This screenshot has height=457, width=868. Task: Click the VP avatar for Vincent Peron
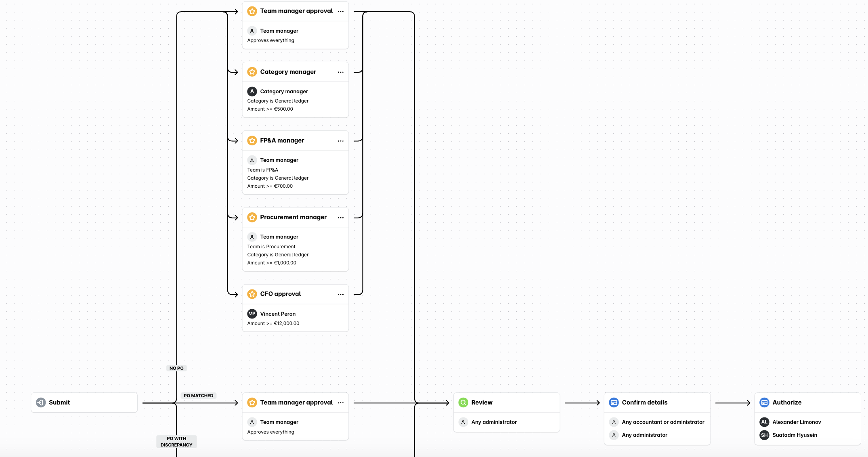(x=252, y=314)
